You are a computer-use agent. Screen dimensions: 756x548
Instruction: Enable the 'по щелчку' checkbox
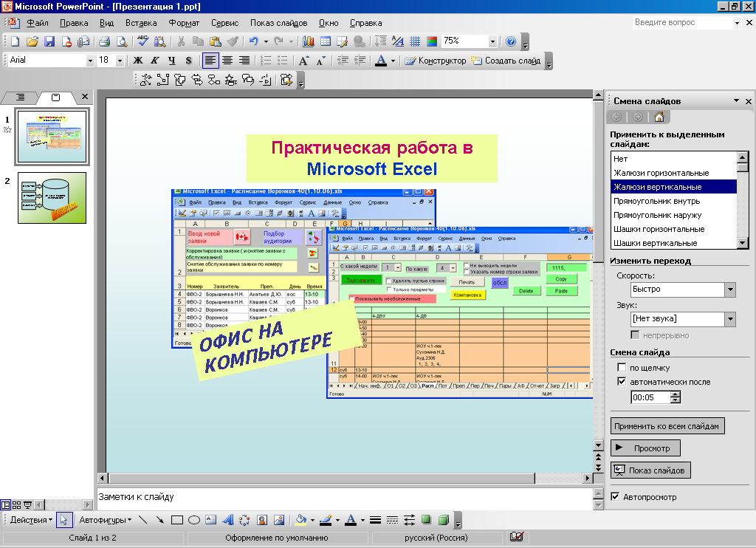tap(622, 368)
